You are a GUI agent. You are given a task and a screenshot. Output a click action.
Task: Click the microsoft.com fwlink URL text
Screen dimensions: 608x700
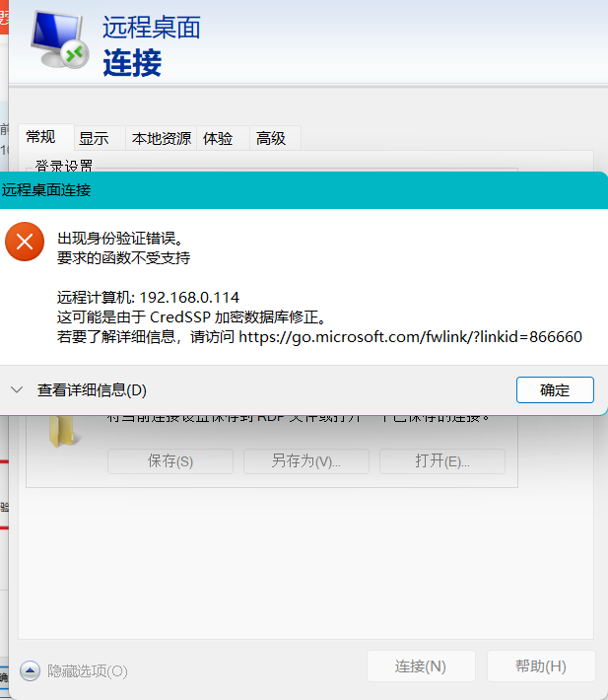(x=410, y=336)
